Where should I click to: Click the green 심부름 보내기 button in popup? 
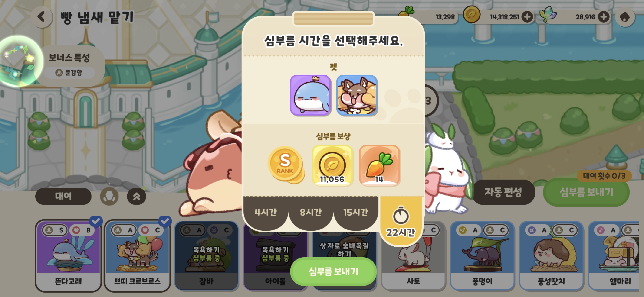point(333,271)
